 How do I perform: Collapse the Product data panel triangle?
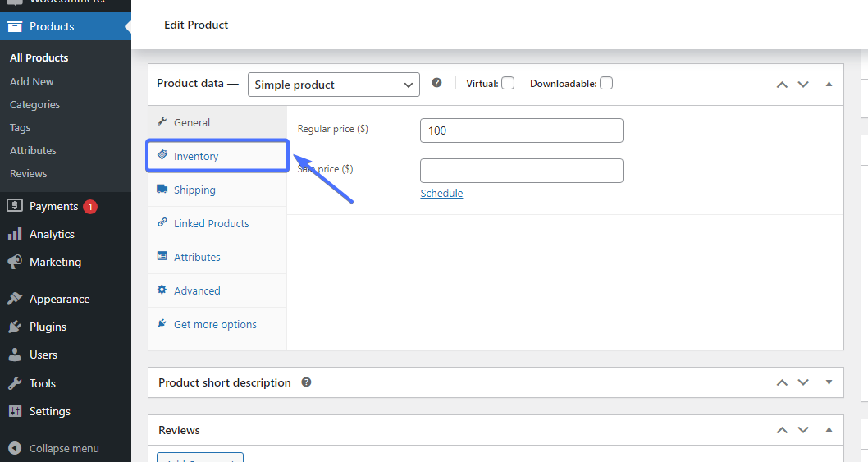pyautogui.click(x=829, y=84)
